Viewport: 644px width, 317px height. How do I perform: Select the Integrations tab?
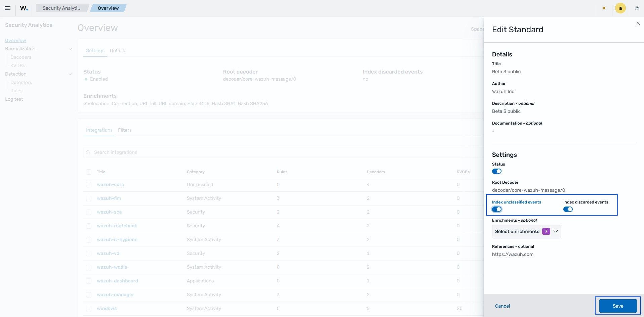coord(99,130)
